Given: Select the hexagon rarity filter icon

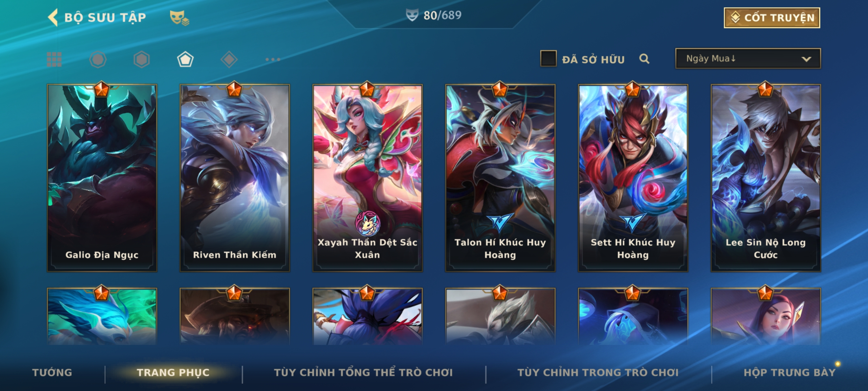Looking at the screenshot, I should click(141, 59).
